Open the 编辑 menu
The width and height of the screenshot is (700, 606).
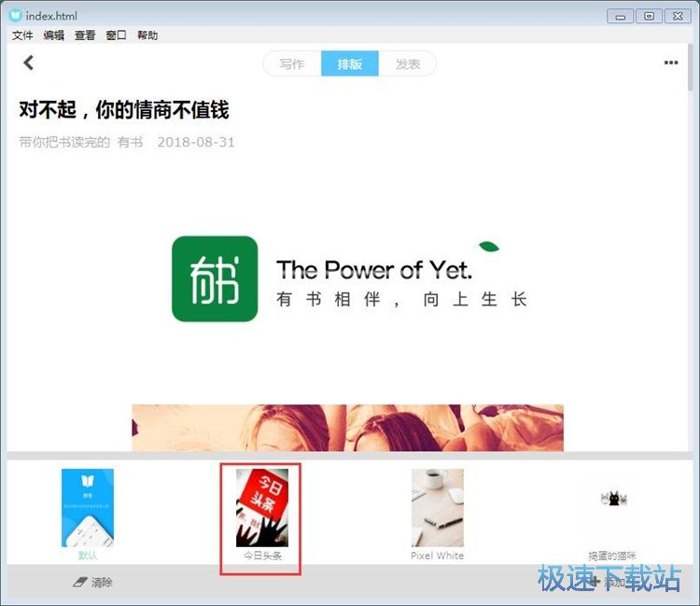pyautogui.click(x=53, y=35)
